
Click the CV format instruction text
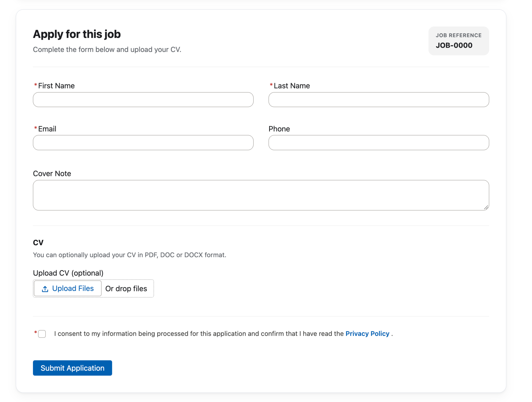click(130, 255)
